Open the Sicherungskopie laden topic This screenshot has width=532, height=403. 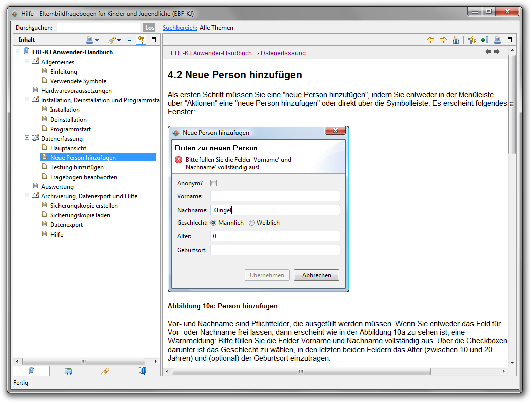(x=80, y=215)
